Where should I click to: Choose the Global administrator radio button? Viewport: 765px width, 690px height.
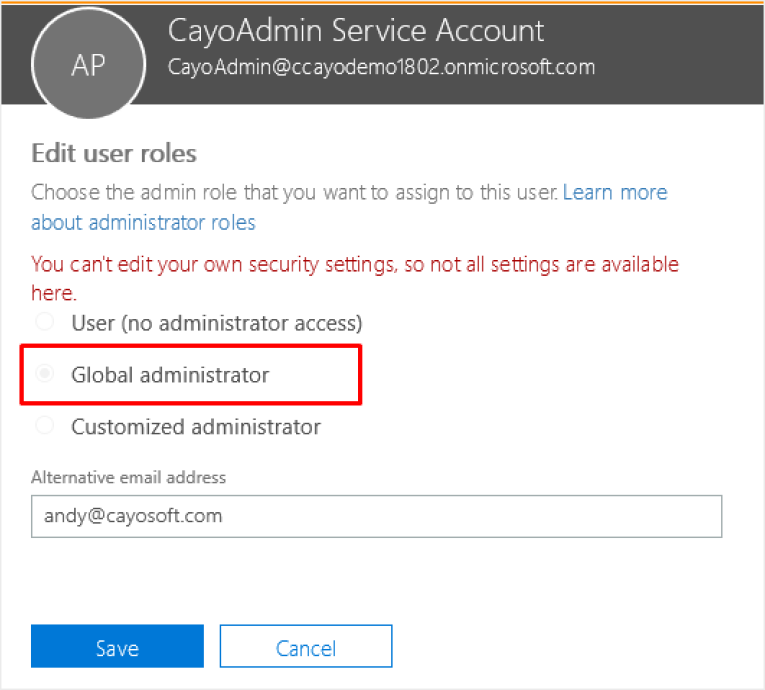point(45,374)
